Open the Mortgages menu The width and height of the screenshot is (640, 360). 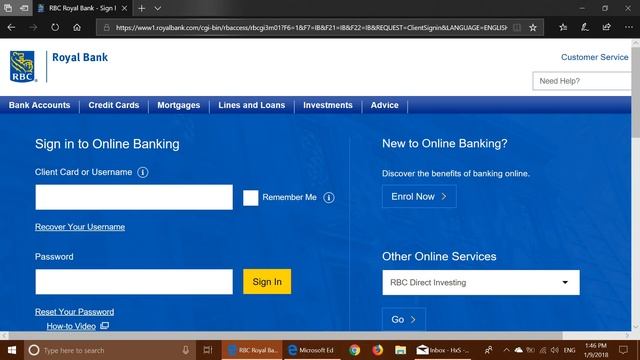[179, 105]
